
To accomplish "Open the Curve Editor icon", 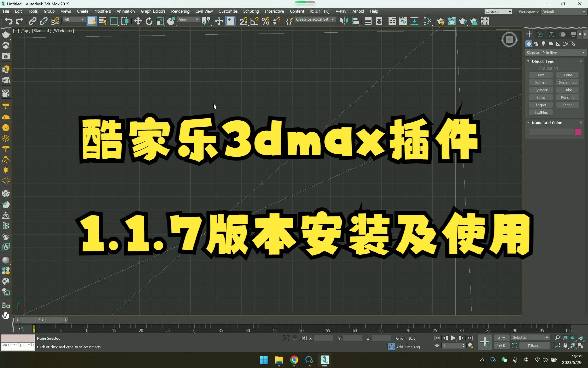I will click(x=403, y=21).
